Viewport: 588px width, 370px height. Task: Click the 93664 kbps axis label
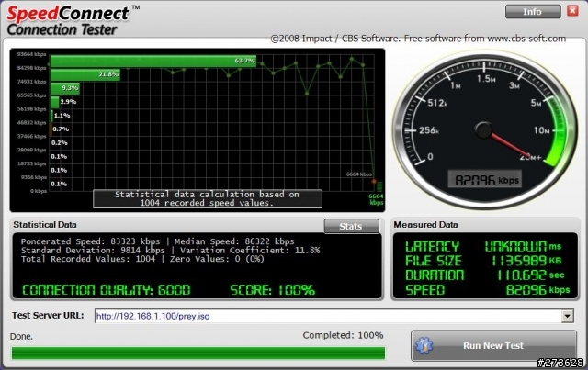pos(31,54)
